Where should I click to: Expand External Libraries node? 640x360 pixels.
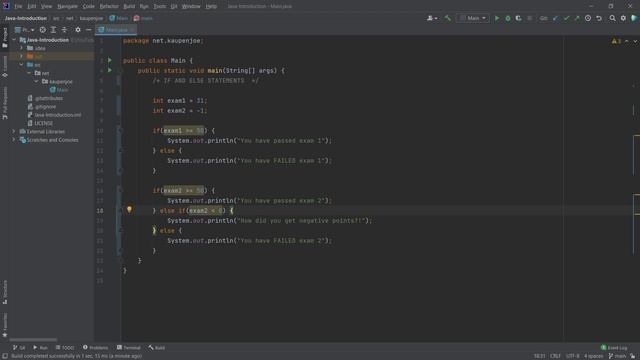(x=14, y=131)
